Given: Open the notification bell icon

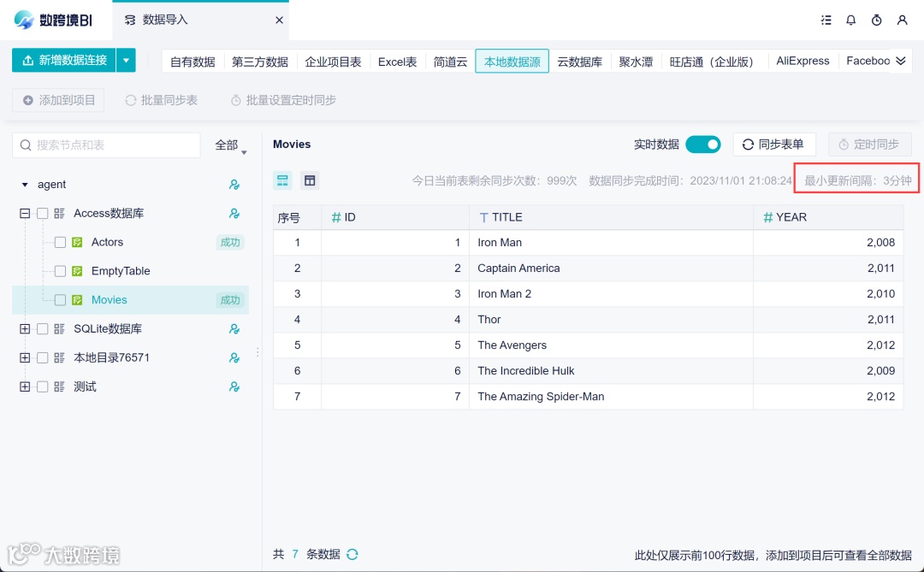Looking at the screenshot, I should pyautogui.click(x=851, y=20).
